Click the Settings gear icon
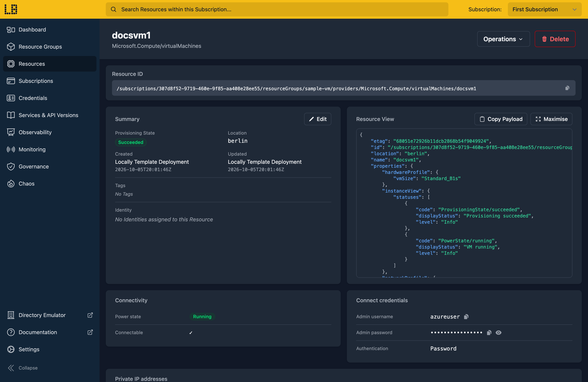Viewport: 588px width, 382px height. tap(11, 349)
